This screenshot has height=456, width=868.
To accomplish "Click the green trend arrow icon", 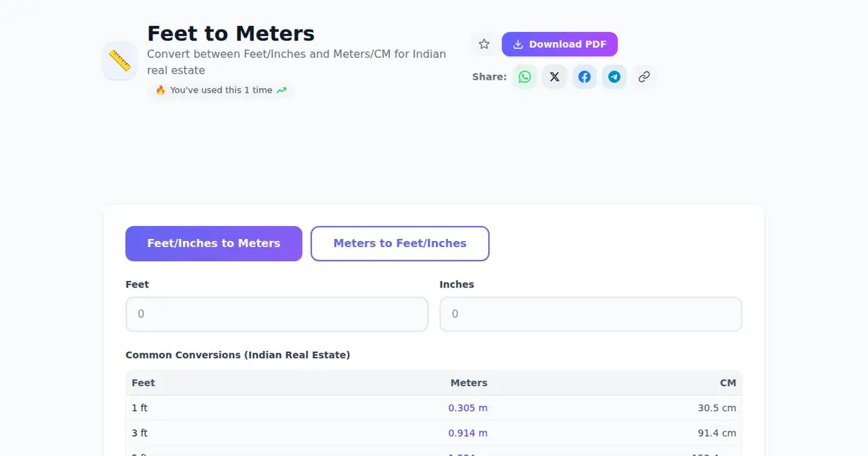I will pos(282,90).
